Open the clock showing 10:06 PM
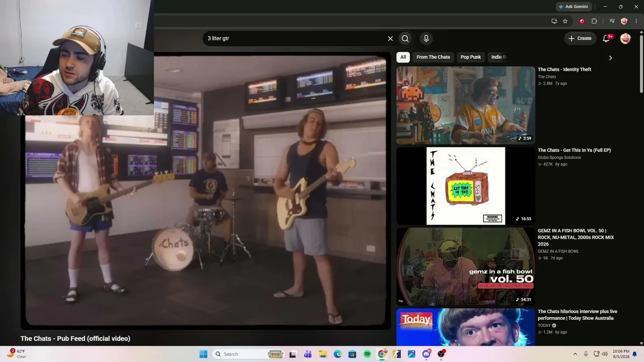This screenshot has height=362, width=644. click(x=621, y=354)
